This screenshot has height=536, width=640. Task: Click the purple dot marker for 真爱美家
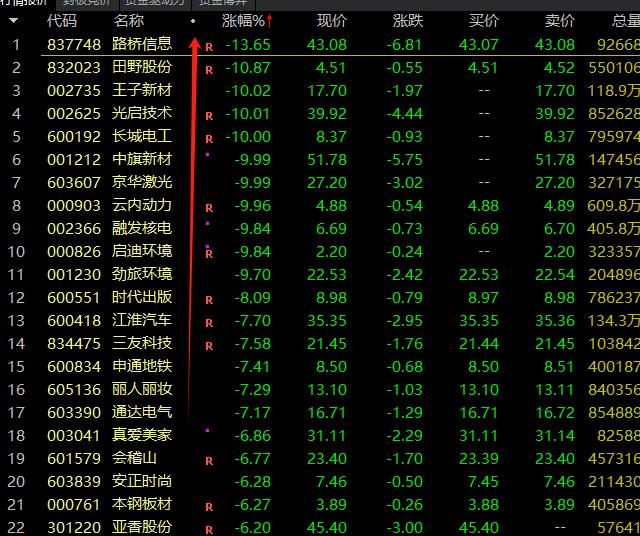[207, 430]
